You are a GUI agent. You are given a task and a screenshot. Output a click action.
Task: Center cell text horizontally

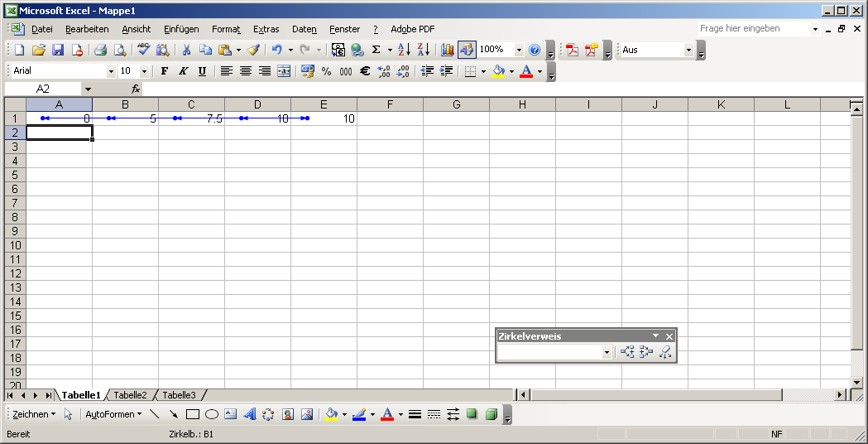pos(245,71)
